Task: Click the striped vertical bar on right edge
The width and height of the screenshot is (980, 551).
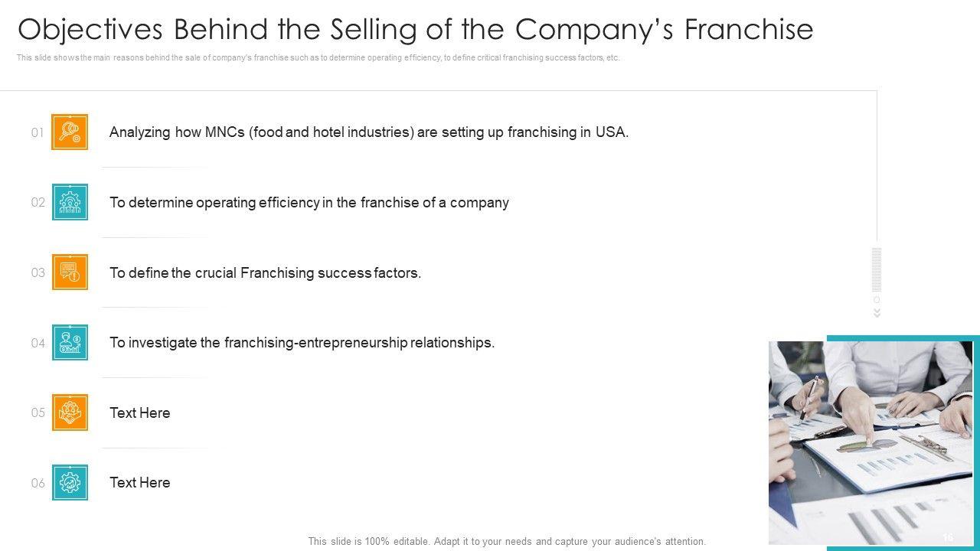Action: (877, 269)
